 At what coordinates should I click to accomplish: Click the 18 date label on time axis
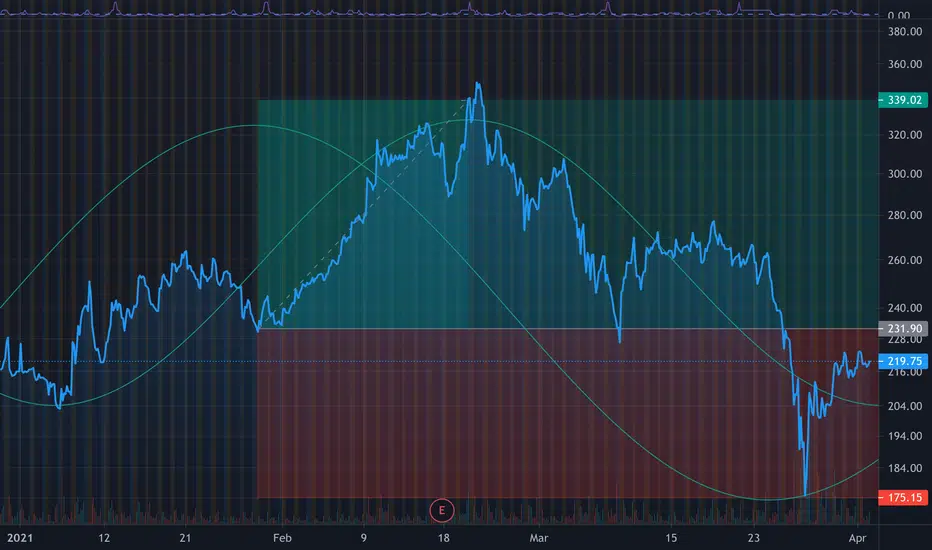[443, 538]
